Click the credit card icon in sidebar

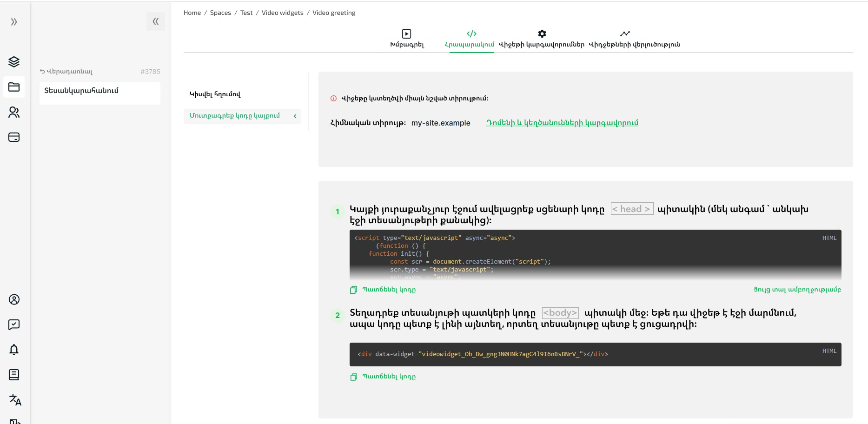tap(14, 137)
